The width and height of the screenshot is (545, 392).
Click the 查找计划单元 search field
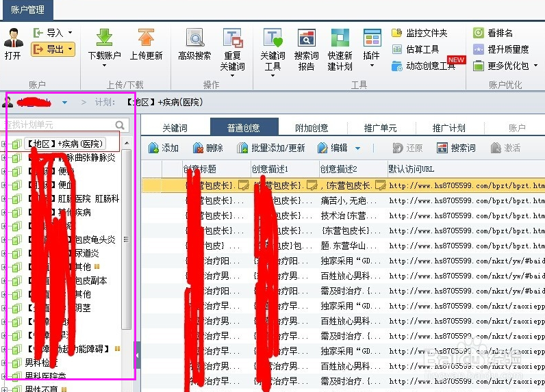coord(60,125)
